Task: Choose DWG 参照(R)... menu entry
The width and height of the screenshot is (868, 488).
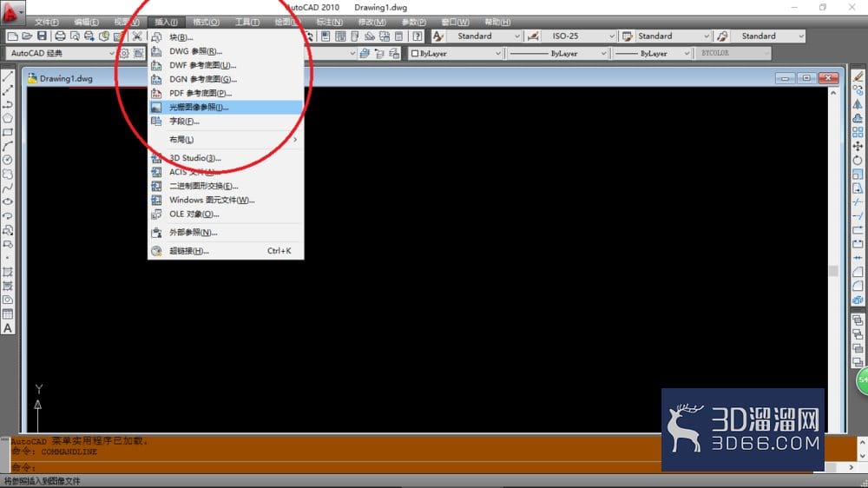Action: [x=226, y=51]
